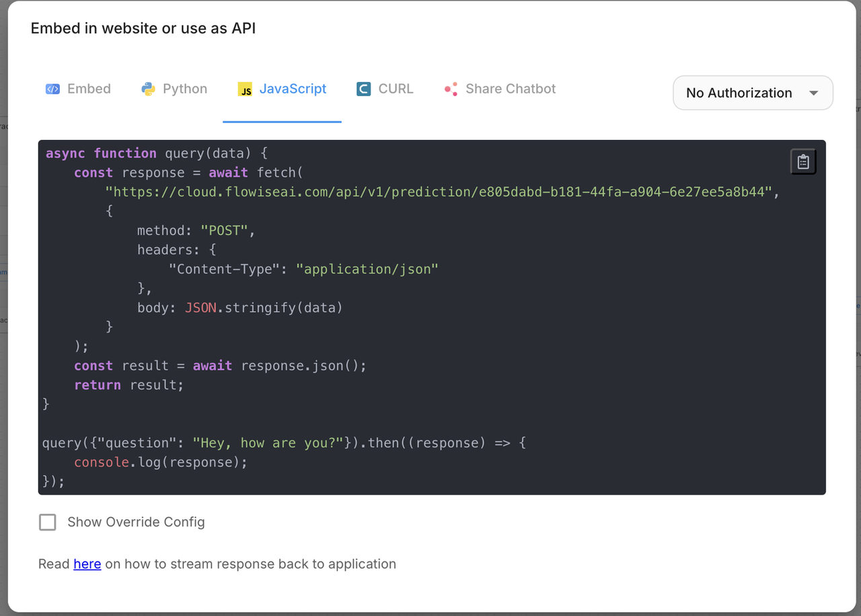Screen dimensions: 861x616
Task: Click the 'body: JSON.stringify(data)' line
Action: coord(240,307)
